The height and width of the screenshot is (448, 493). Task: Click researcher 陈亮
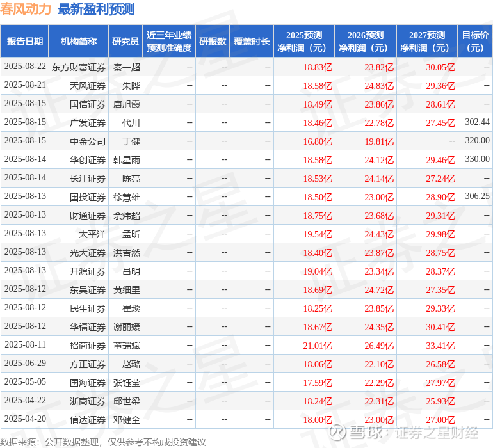131,179
